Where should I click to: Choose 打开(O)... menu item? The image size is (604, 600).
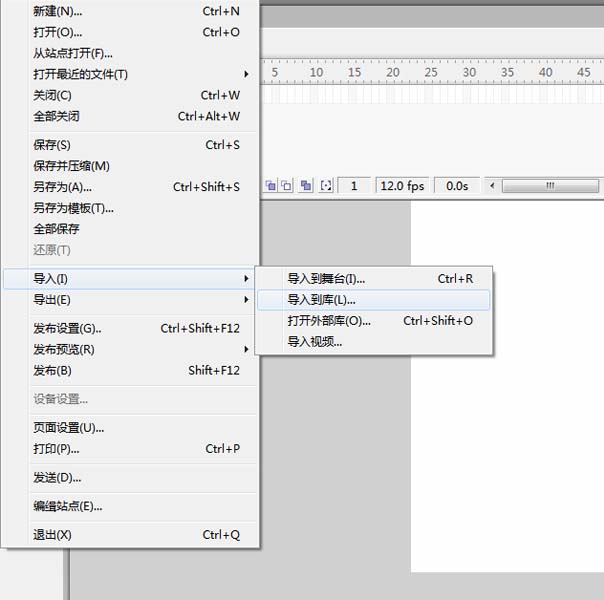click(x=132, y=32)
